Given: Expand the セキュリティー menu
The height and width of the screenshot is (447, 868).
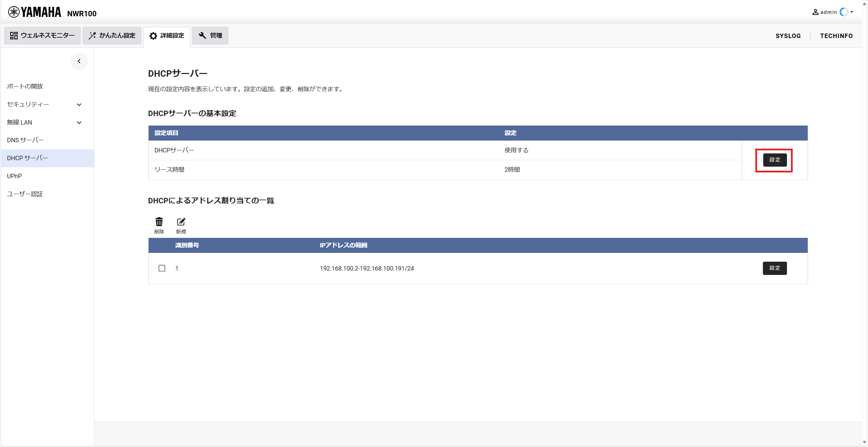Looking at the screenshot, I should (x=79, y=105).
